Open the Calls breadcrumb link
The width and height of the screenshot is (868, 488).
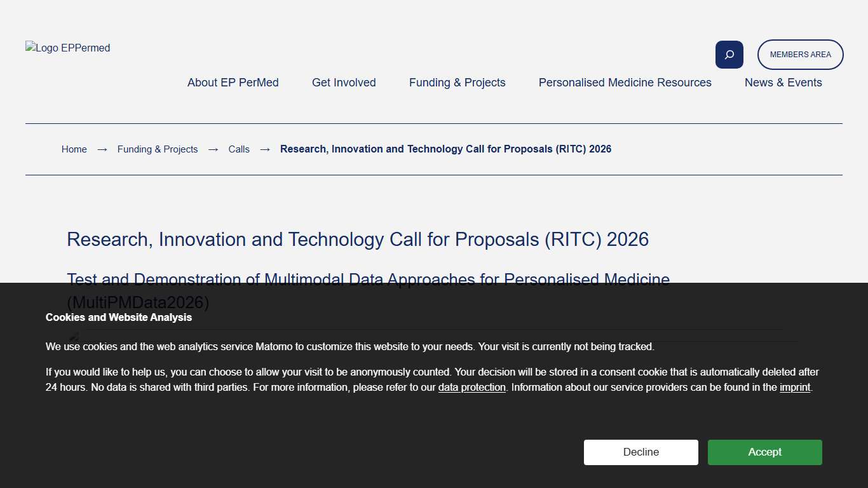tap(239, 149)
